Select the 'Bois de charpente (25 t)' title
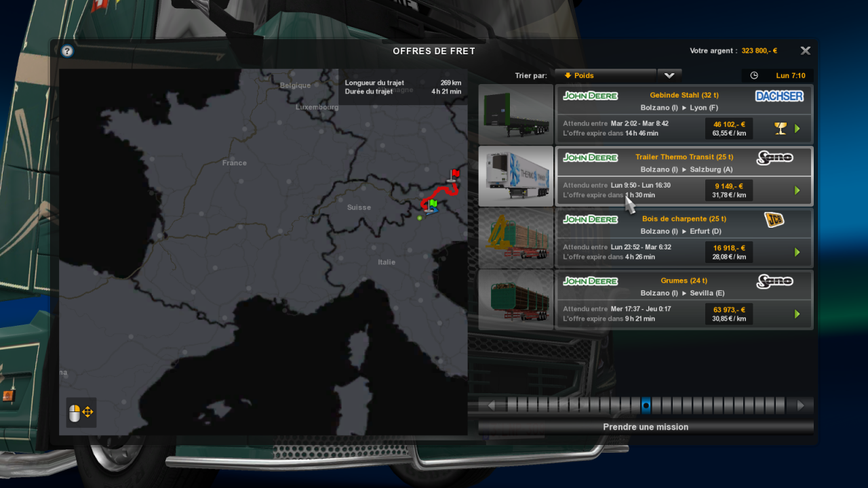 (684, 218)
